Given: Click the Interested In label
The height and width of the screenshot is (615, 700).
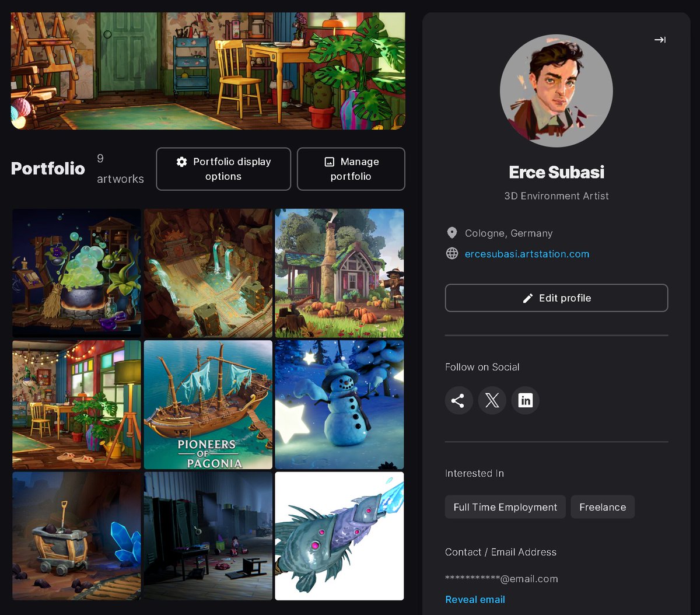Looking at the screenshot, I should (x=474, y=473).
